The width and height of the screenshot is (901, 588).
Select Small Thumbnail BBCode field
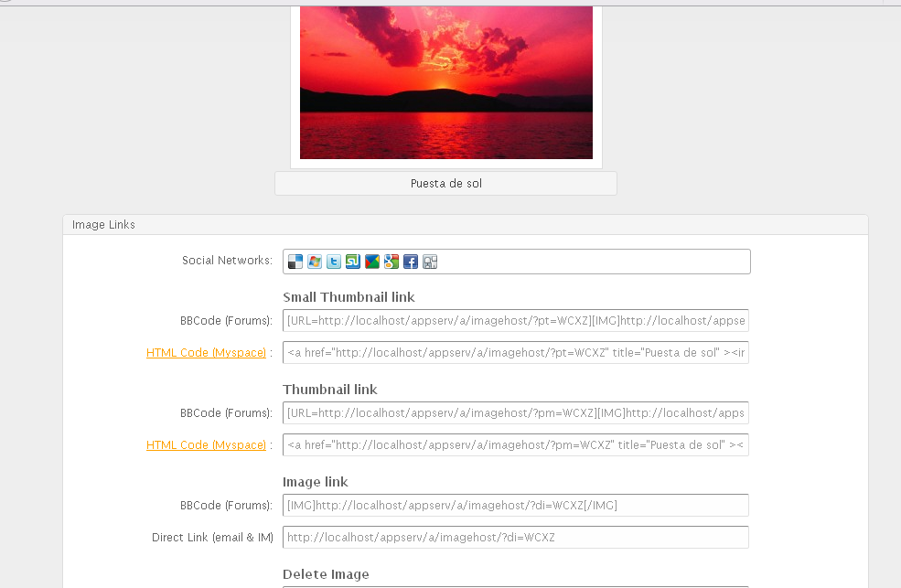(515, 320)
